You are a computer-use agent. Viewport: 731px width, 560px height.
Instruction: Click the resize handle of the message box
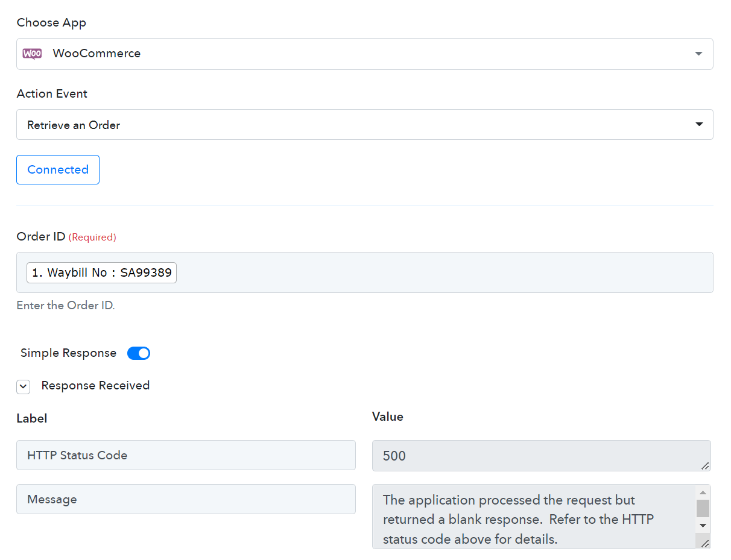705,543
